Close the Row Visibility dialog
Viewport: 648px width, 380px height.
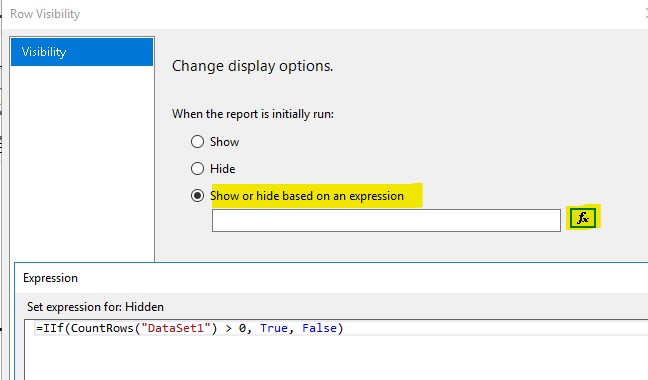tap(646, 14)
